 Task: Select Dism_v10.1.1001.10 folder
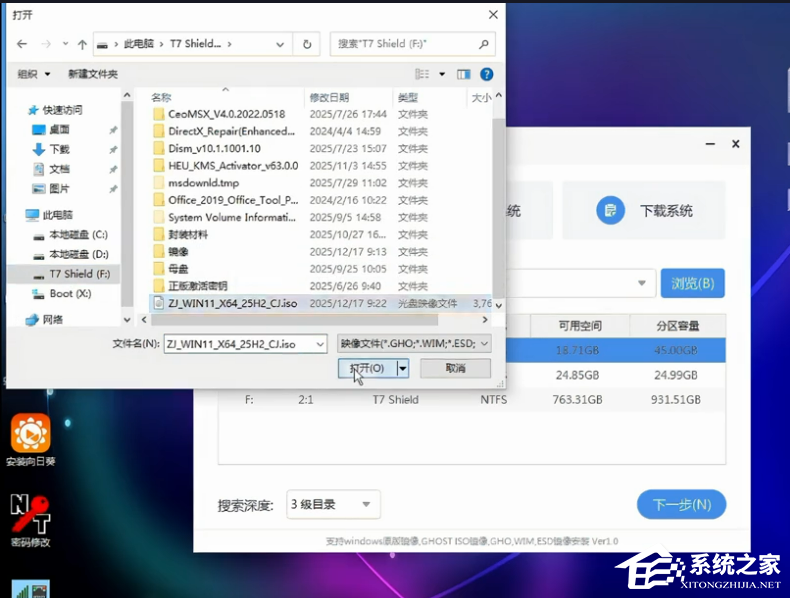pyautogui.click(x=215, y=148)
